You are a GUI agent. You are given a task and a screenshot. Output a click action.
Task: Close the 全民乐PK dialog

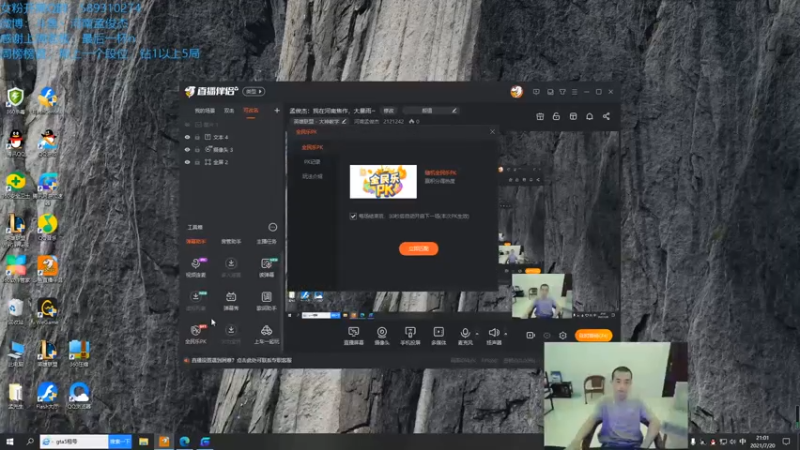[x=492, y=132]
